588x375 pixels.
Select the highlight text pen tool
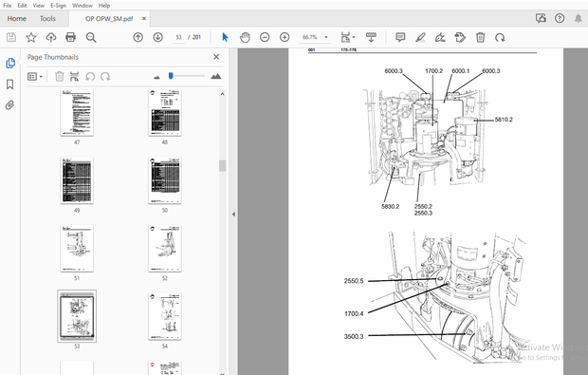point(420,37)
